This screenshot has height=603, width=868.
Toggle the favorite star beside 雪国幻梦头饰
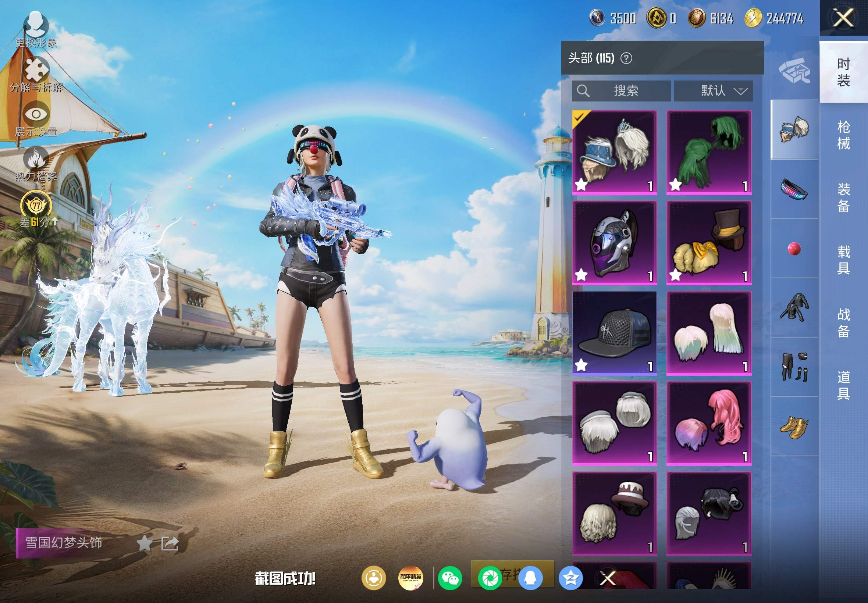coord(144,544)
